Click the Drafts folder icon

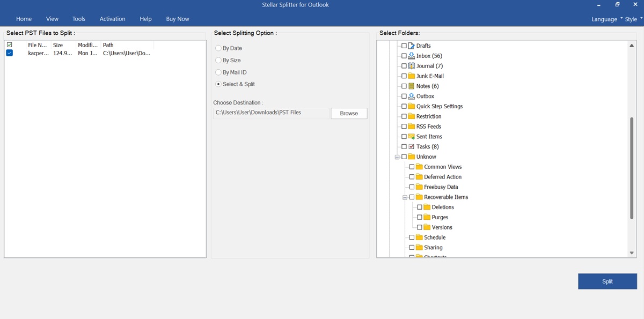click(x=412, y=46)
